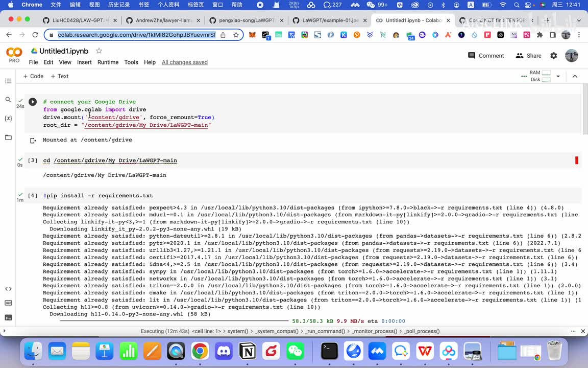
Task: Open WeChat from the Dock
Action: 295,351
